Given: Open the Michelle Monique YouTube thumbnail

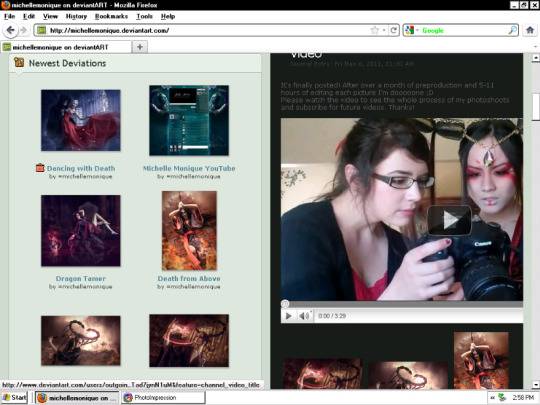Looking at the screenshot, I should click(x=189, y=120).
